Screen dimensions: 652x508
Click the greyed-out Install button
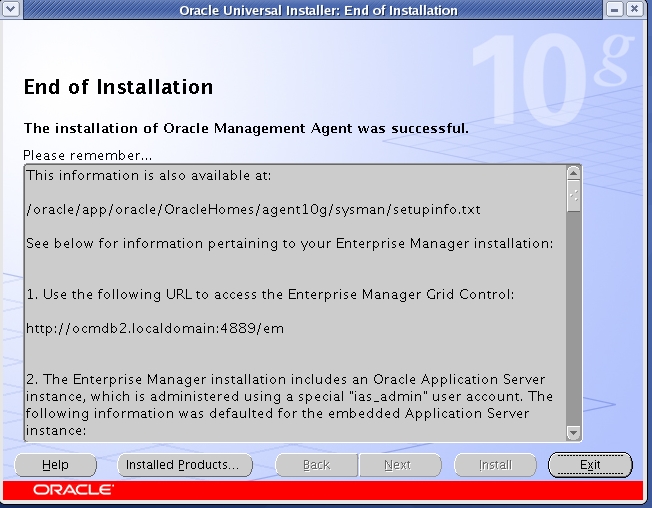click(495, 465)
